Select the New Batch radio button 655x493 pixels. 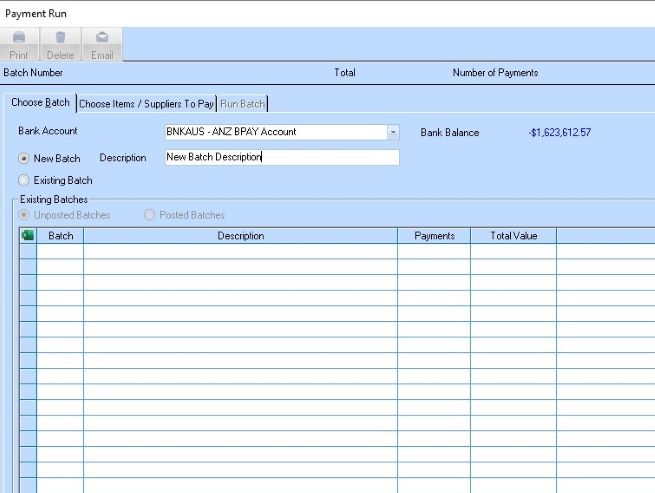24,158
